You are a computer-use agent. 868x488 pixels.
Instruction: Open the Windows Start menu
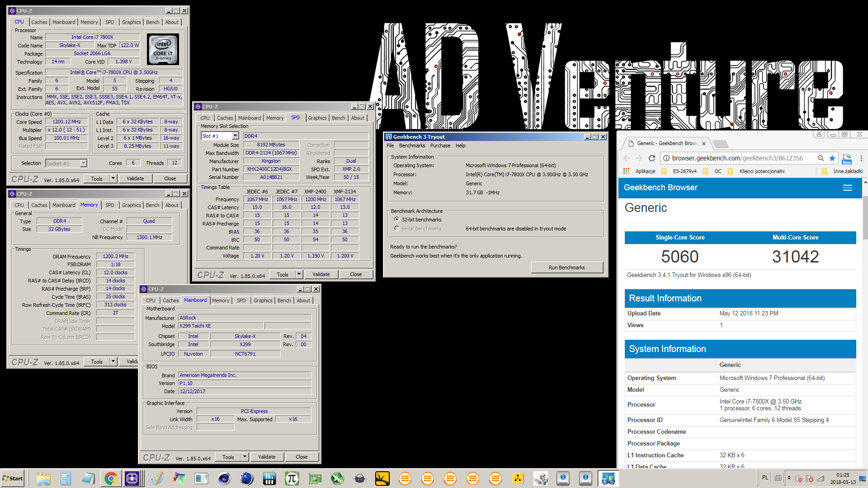(13, 479)
